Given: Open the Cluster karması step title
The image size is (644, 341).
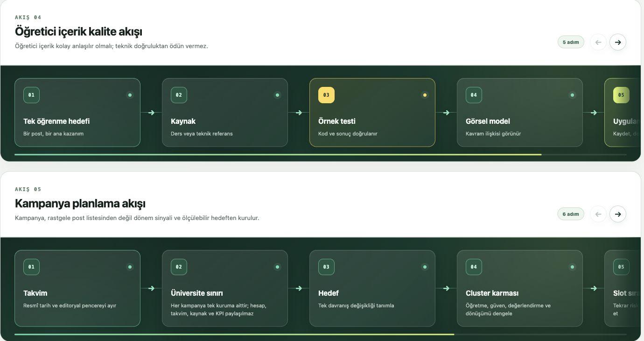Looking at the screenshot, I should (492, 293).
